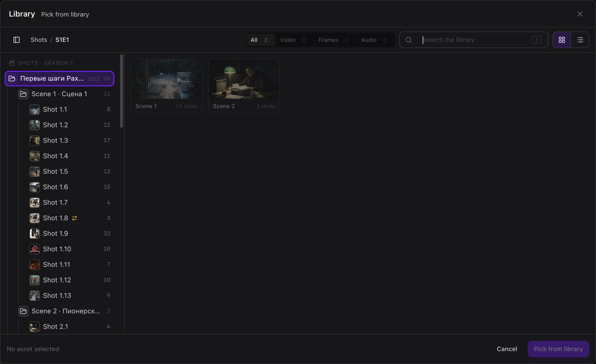Open the Scene 2 thumbnail card
The width and height of the screenshot is (596, 364).
point(244,86)
